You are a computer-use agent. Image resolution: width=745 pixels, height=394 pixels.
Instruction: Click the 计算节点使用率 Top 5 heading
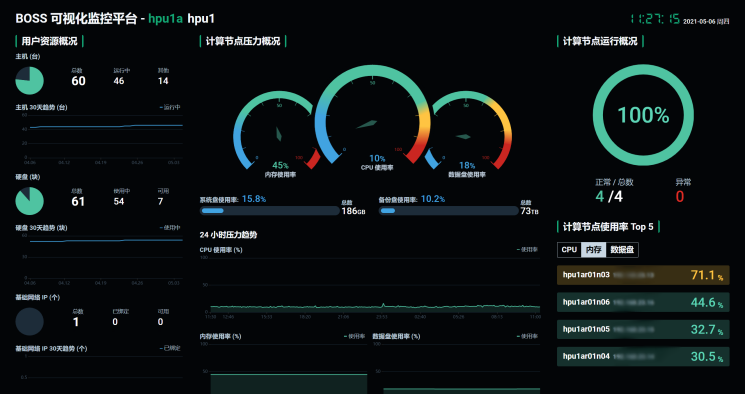[608, 227]
